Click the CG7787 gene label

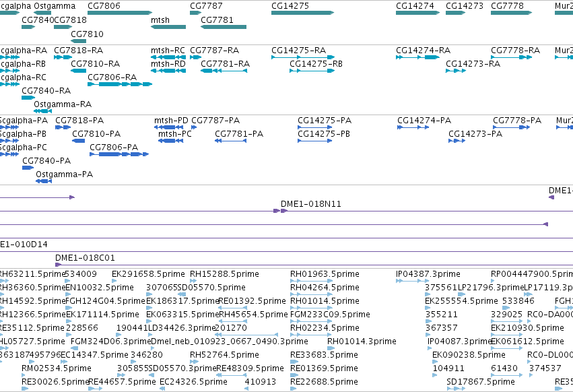206,6
